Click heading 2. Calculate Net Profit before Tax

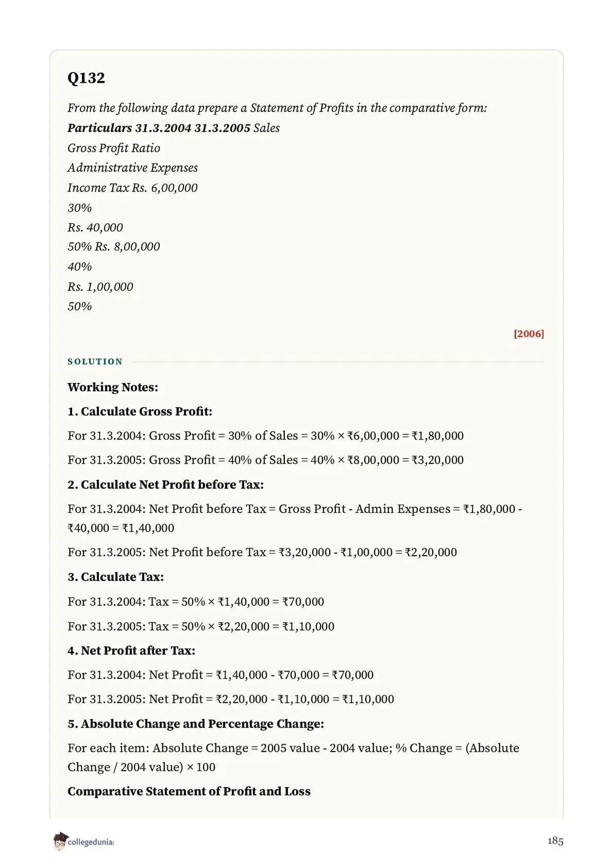165,485
